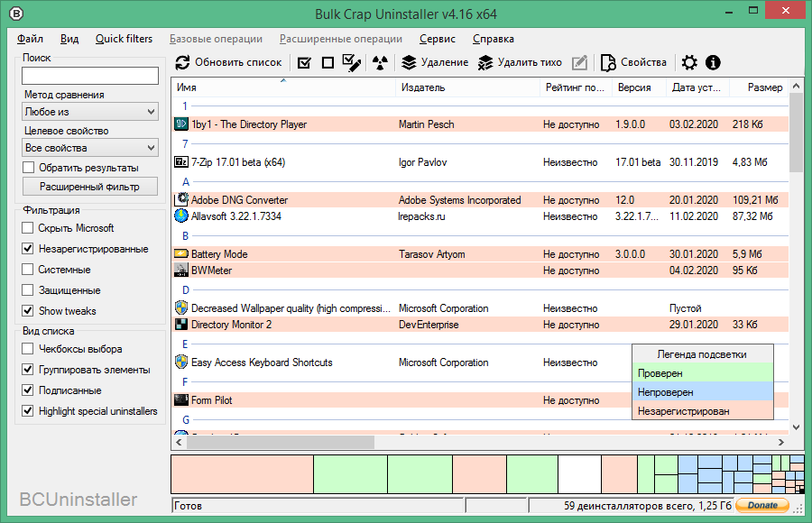Click the Обновить список label

(238, 62)
